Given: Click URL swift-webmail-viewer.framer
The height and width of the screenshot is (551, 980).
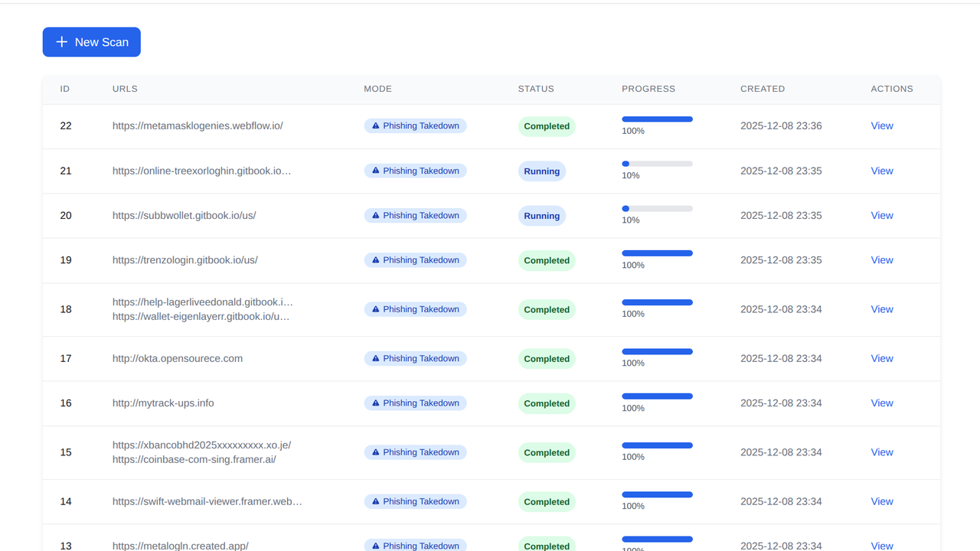Looking at the screenshot, I should coord(207,501).
